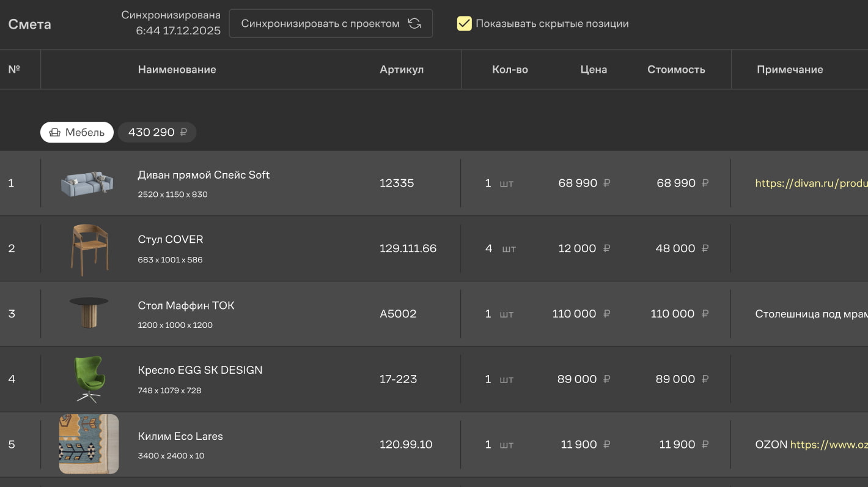Click the Стоимость column header

click(x=676, y=70)
